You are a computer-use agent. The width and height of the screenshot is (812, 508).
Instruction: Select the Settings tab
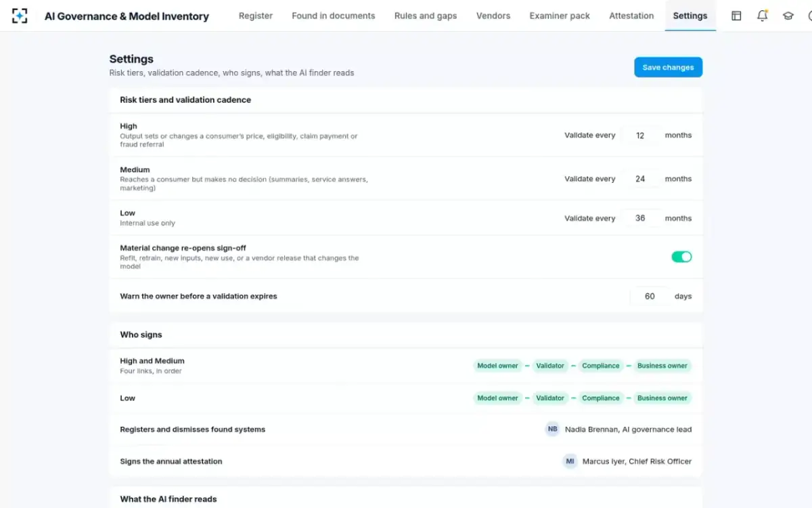(690, 16)
